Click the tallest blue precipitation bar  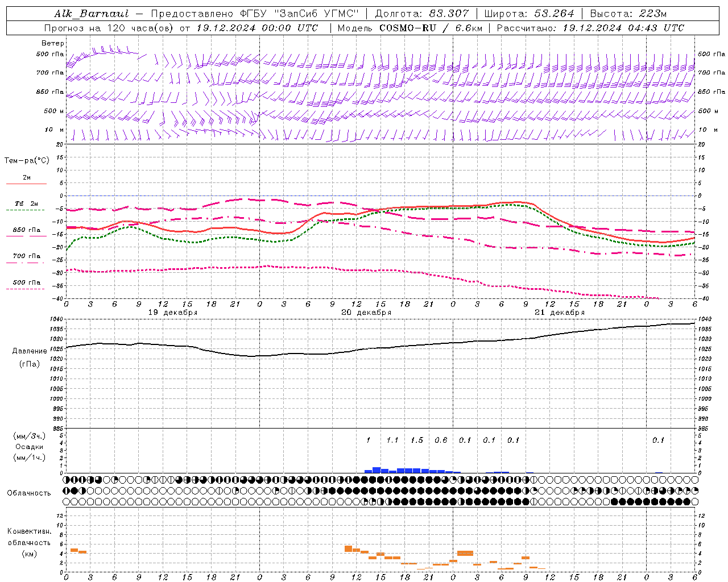point(377,470)
